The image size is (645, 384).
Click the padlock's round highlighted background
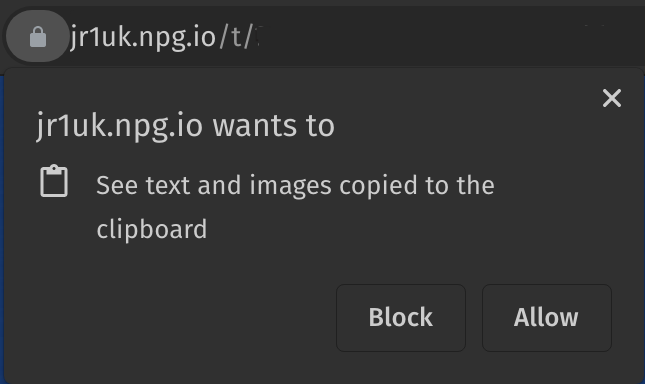(37, 36)
